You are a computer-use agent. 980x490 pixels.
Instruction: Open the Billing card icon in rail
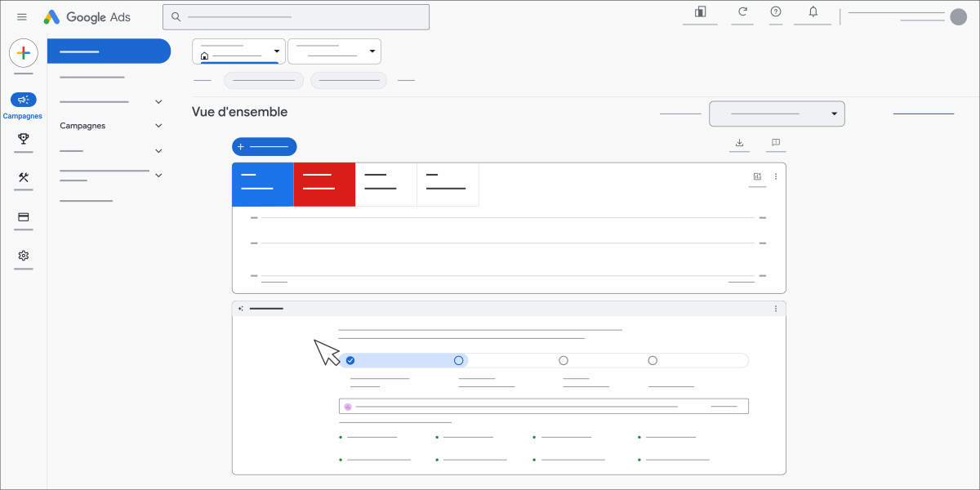click(24, 217)
